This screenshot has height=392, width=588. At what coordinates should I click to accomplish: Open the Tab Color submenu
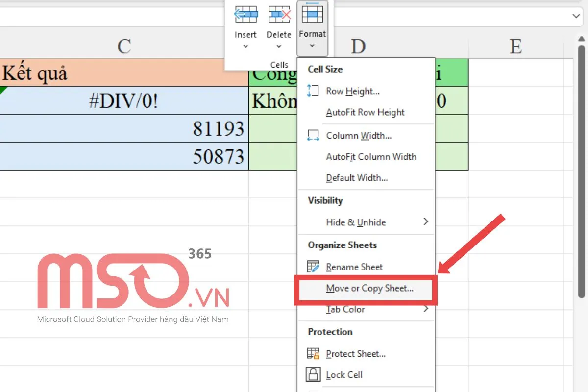point(346,309)
